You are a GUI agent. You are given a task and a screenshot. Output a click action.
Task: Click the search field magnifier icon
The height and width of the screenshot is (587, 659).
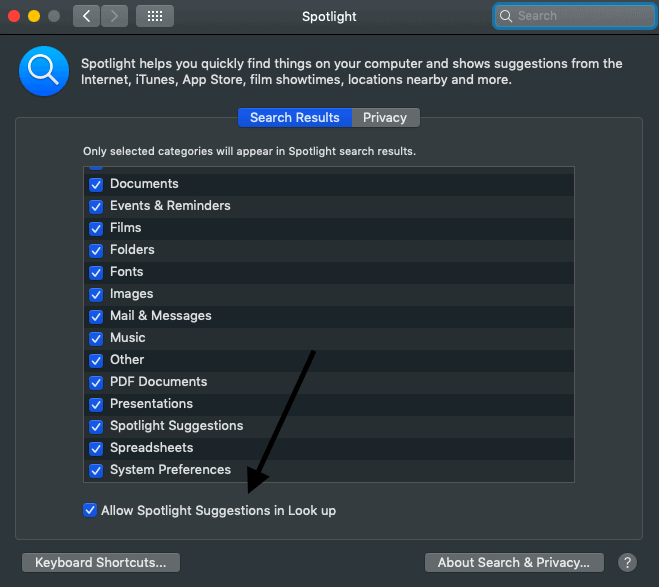[x=506, y=16]
